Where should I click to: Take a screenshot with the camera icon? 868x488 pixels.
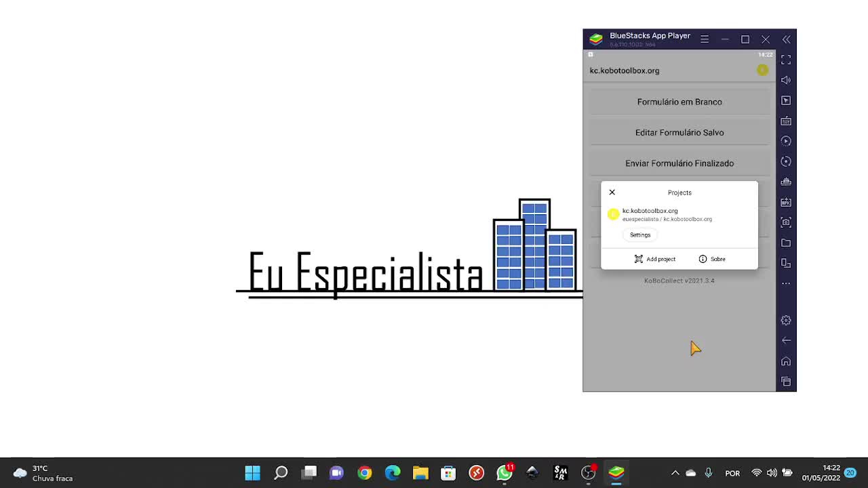point(786,222)
